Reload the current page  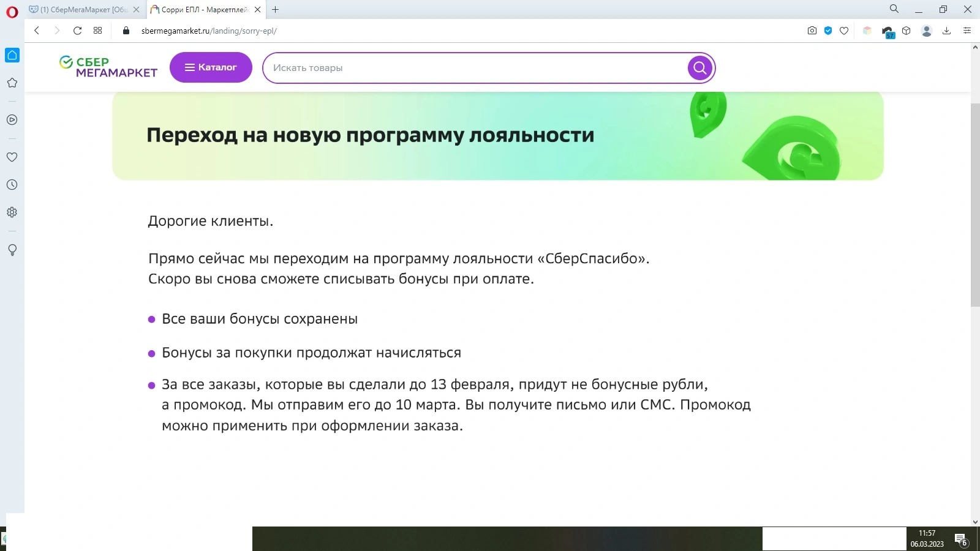78,31
